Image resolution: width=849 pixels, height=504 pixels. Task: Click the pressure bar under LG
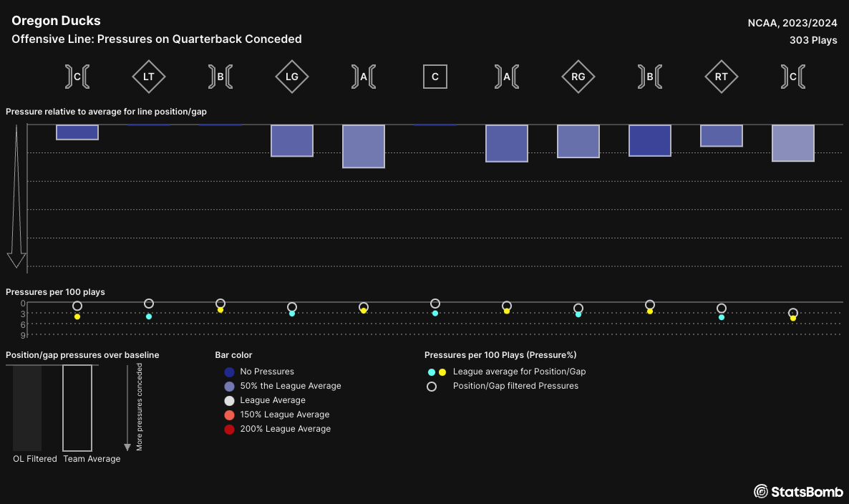coord(292,141)
